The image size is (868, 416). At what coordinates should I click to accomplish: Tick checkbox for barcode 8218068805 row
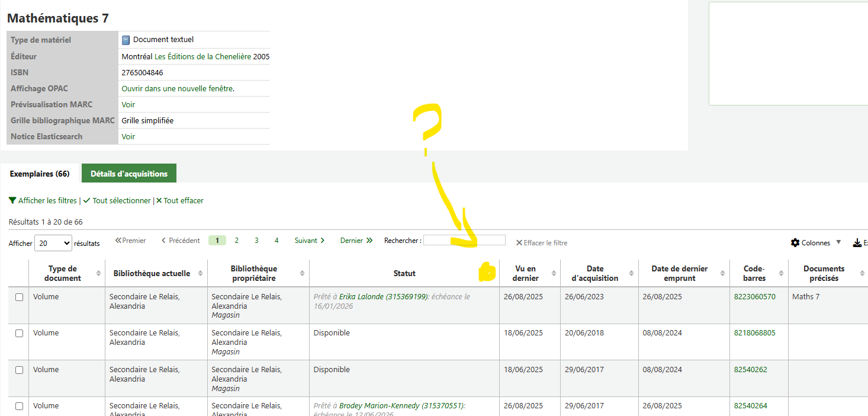click(x=19, y=334)
